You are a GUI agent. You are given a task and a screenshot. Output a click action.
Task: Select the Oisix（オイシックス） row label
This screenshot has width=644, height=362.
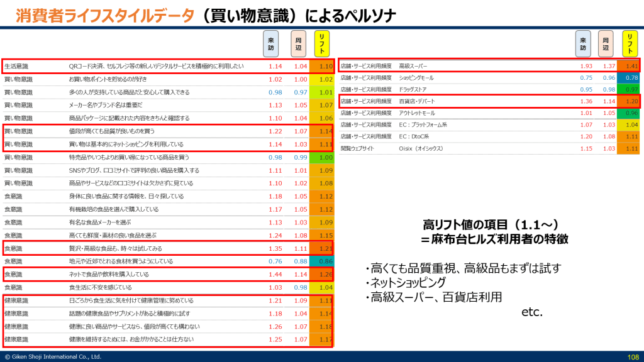[421, 148]
